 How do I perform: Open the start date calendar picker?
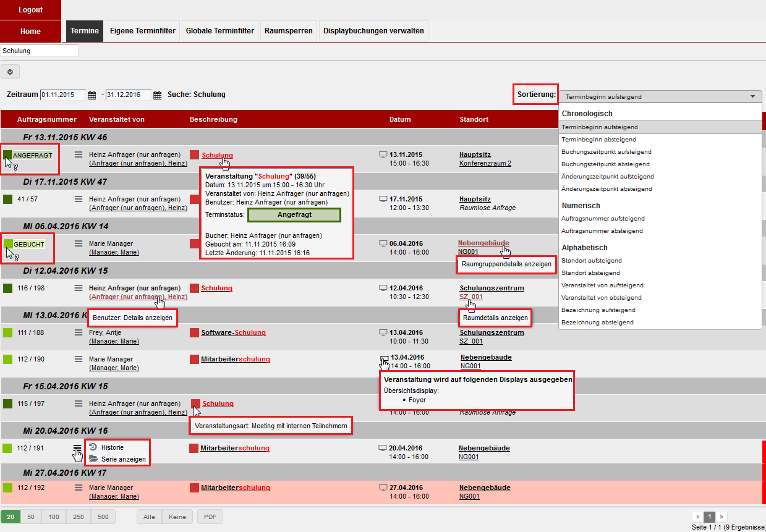(x=92, y=95)
